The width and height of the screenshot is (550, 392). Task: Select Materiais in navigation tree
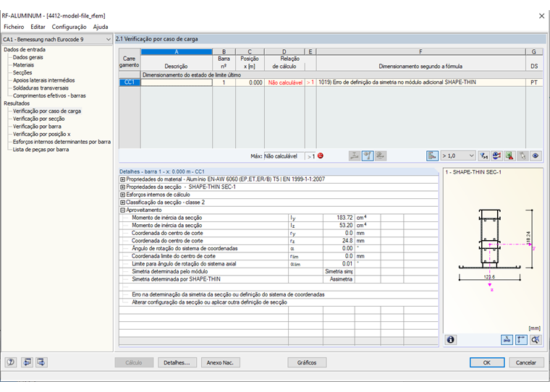point(23,65)
